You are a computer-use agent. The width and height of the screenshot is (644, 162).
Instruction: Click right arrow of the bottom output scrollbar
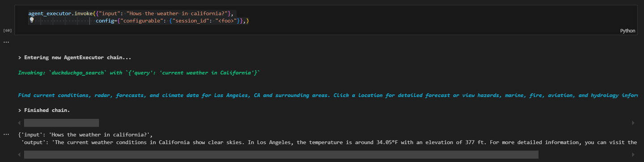[633, 154]
